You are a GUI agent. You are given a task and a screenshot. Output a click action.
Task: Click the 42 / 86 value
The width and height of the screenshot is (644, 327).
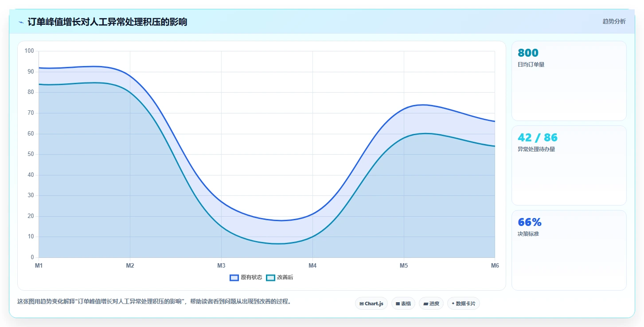538,137
